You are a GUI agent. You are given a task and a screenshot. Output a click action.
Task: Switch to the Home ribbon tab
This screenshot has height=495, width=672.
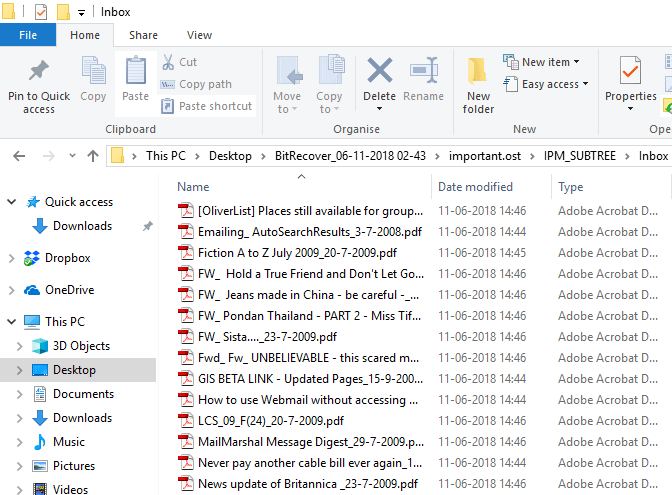pyautogui.click(x=85, y=35)
